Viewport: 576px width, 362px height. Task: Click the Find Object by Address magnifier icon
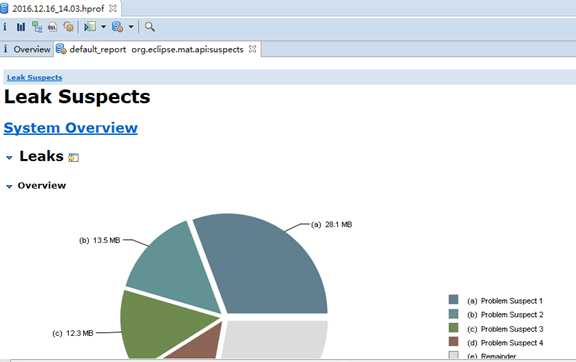[x=150, y=27]
